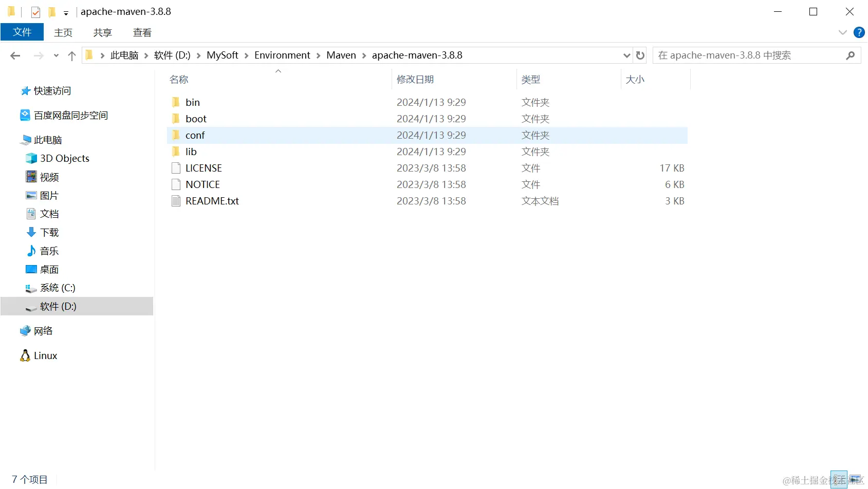Open 3D Objects in navigation pane
The width and height of the screenshot is (868, 489).
click(65, 159)
